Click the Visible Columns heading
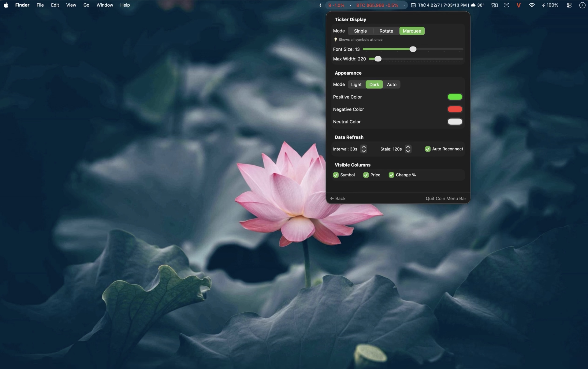Viewport: 588px width, 369px height. tap(353, 165)
